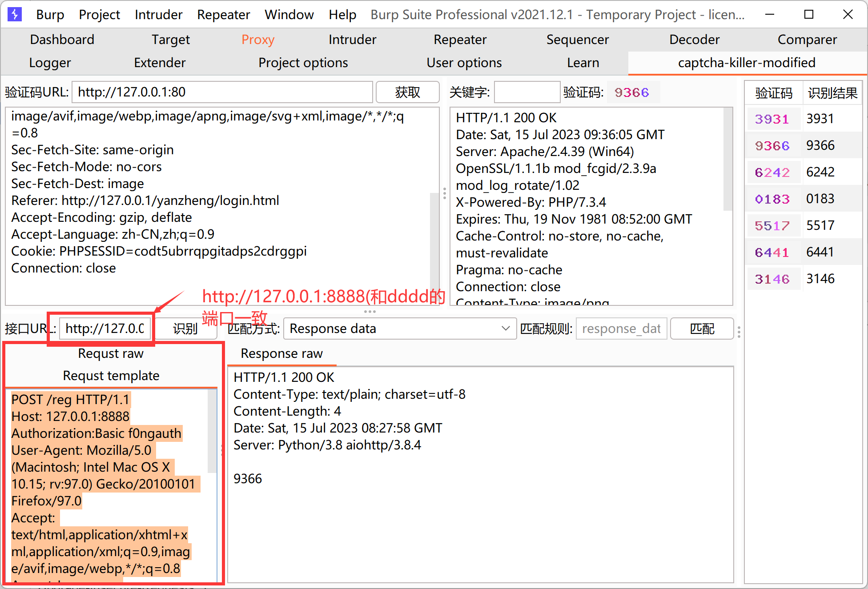Image resolution: width=868 pixels, height=589 pixels.
Task: Select the 6242 captcha image row
Action: point(772,172)
